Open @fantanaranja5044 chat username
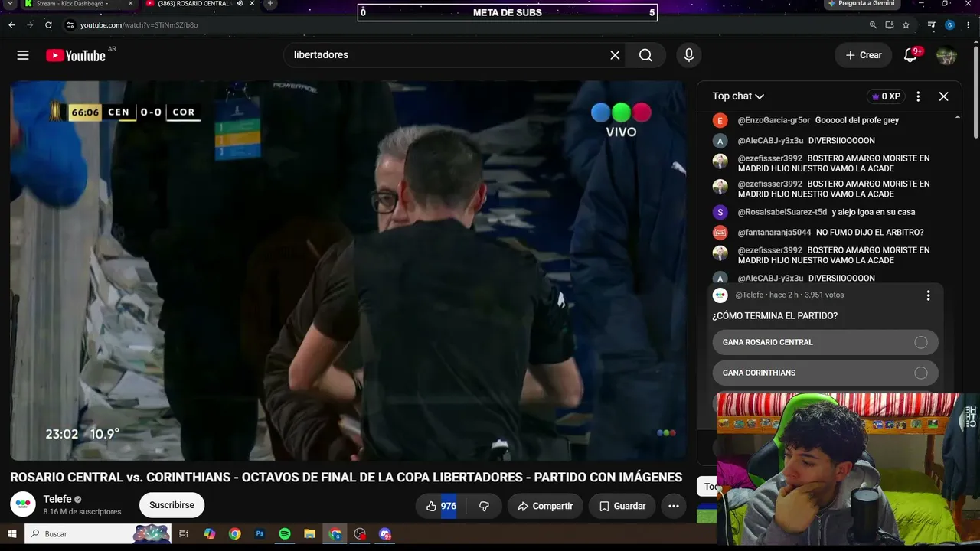980x551 pixels. pyautogui.click(x=774, y=233)
